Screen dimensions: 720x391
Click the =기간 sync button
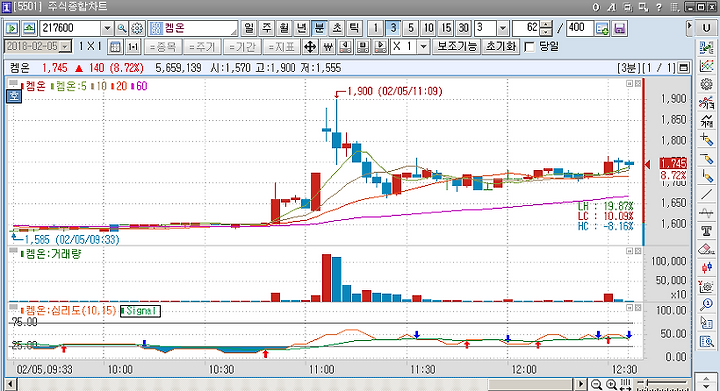242,47
